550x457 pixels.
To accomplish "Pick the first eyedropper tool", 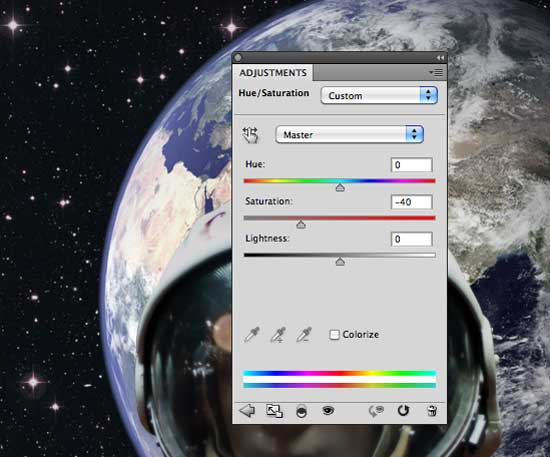I will (x=251, y=335).
